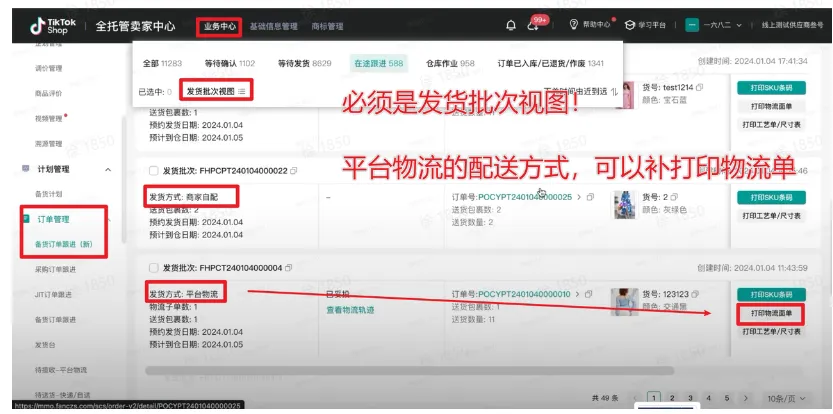
Task: Collapse the 计划管理 sidebar group
Action: pos(108,170)
